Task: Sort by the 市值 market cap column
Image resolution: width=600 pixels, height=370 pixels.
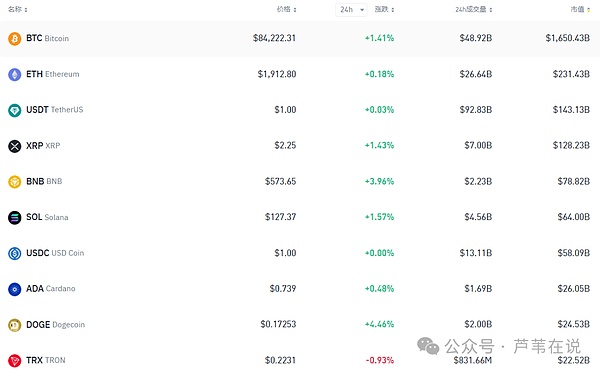Action: [x=580, y=9]
